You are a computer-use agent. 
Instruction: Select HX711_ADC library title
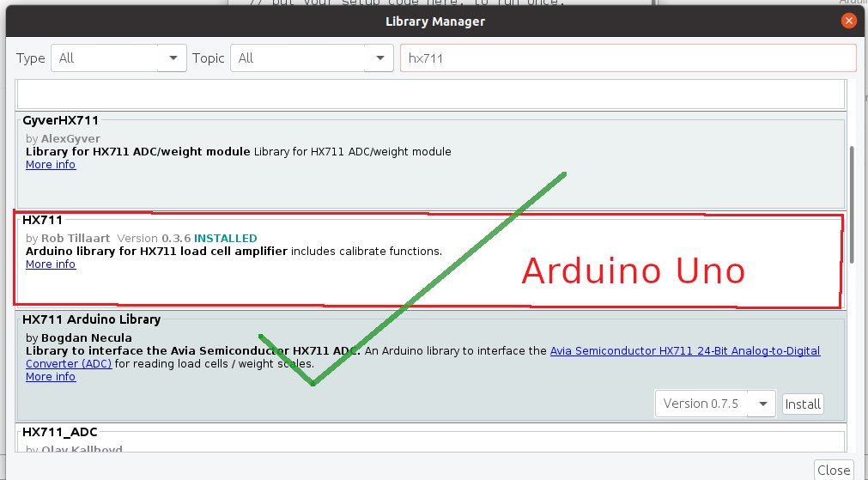60,432
